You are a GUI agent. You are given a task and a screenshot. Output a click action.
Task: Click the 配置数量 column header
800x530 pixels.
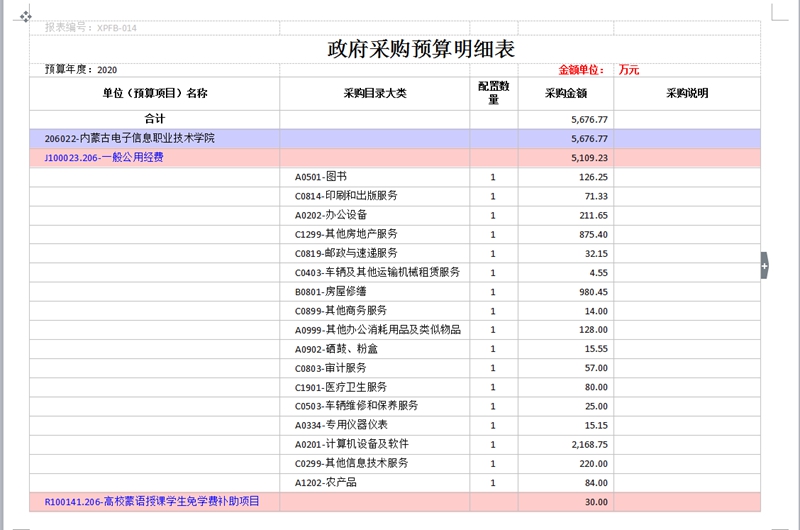pos(493,93)
